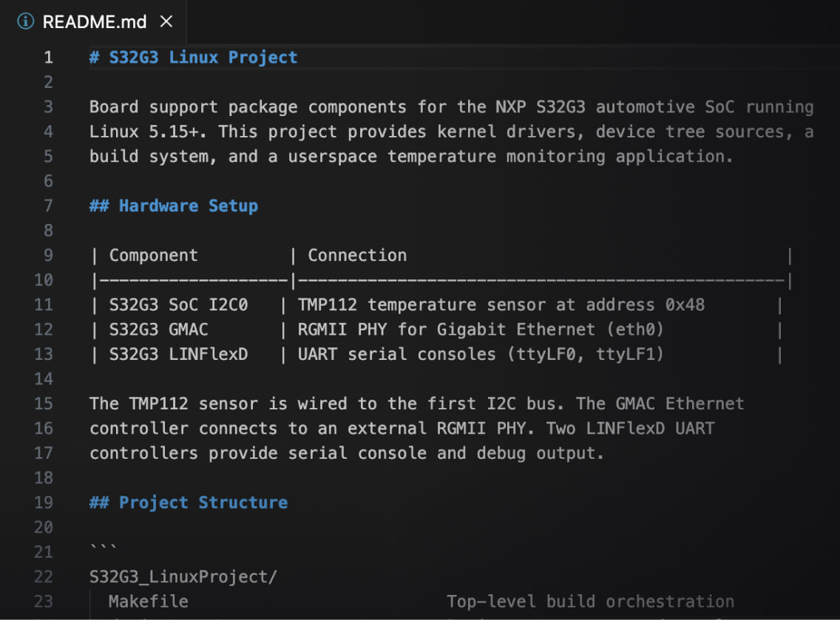Click line number 1 in gutter
Image resolution: width=840 pixels, height=620 pixels.
point(48,58)
